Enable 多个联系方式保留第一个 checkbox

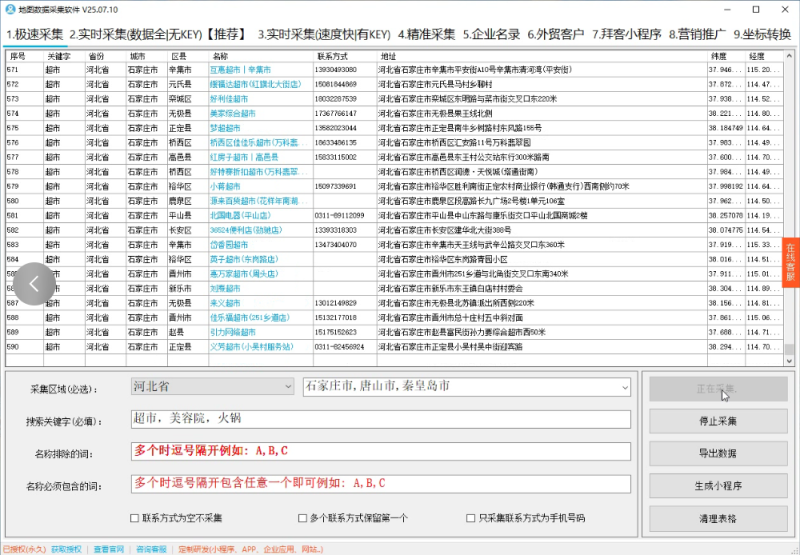(x=303, y=518)
